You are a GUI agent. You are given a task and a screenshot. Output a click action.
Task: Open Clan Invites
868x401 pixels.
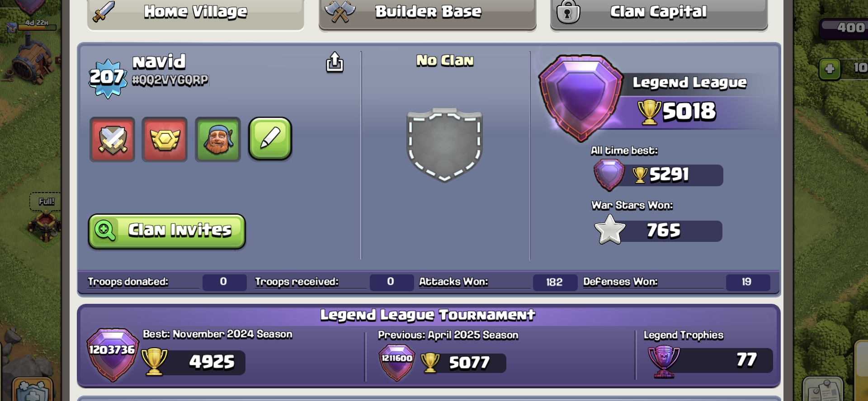pos(167,231)
